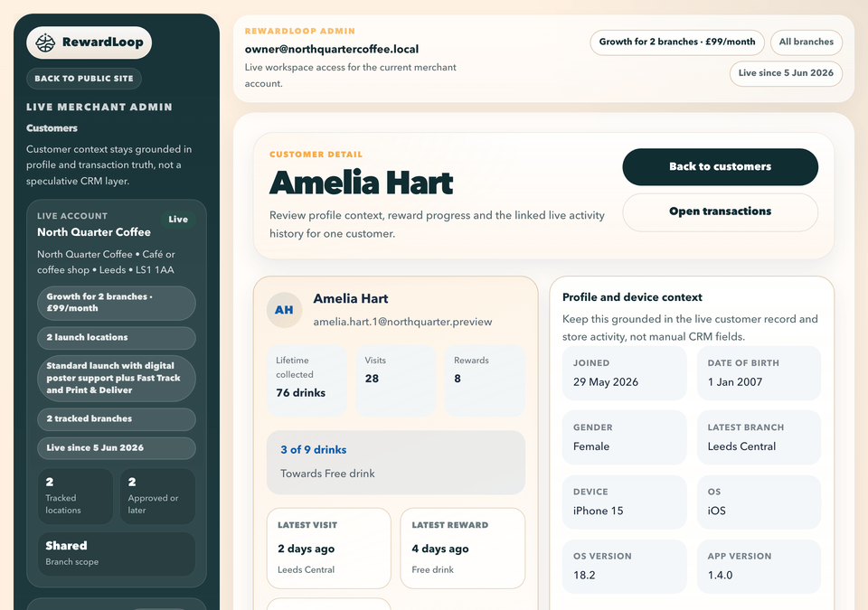Click Customers label in sidebar
The image size is (868, 610).
point(52,128)
